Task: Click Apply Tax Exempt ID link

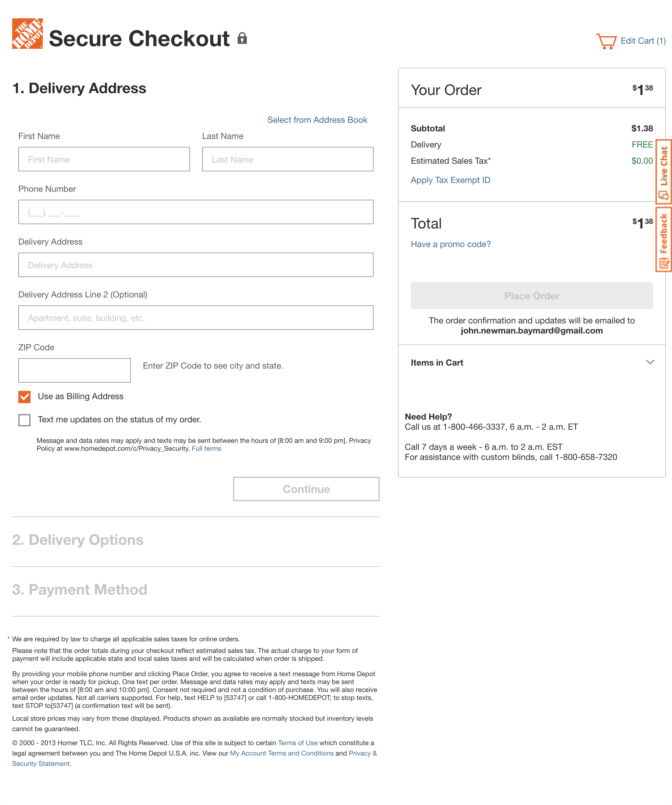Action: (x=450, y=180)
